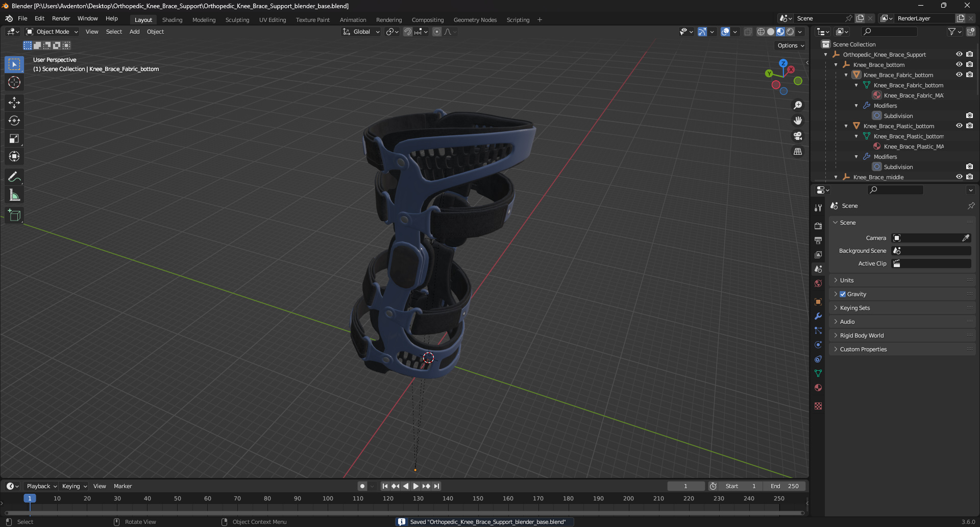This screenshot has width=980, height=527.
Task: Open the Marker menu in timeline
Action: [122, 486]
